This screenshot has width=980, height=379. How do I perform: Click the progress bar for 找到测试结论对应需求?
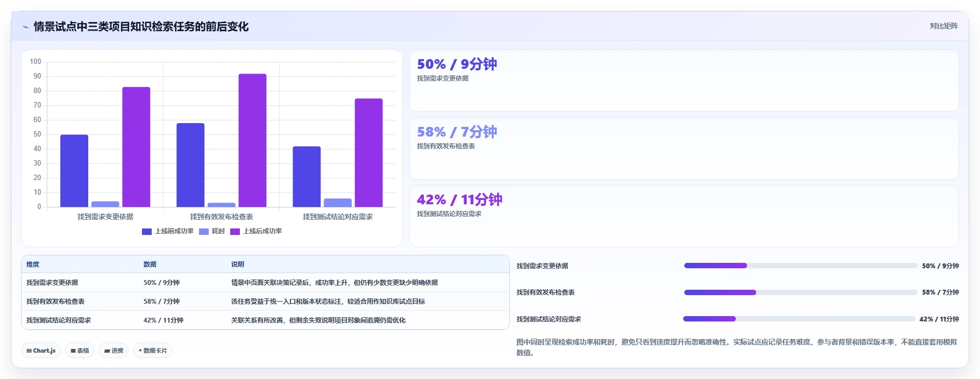click(x=799, y=319)
